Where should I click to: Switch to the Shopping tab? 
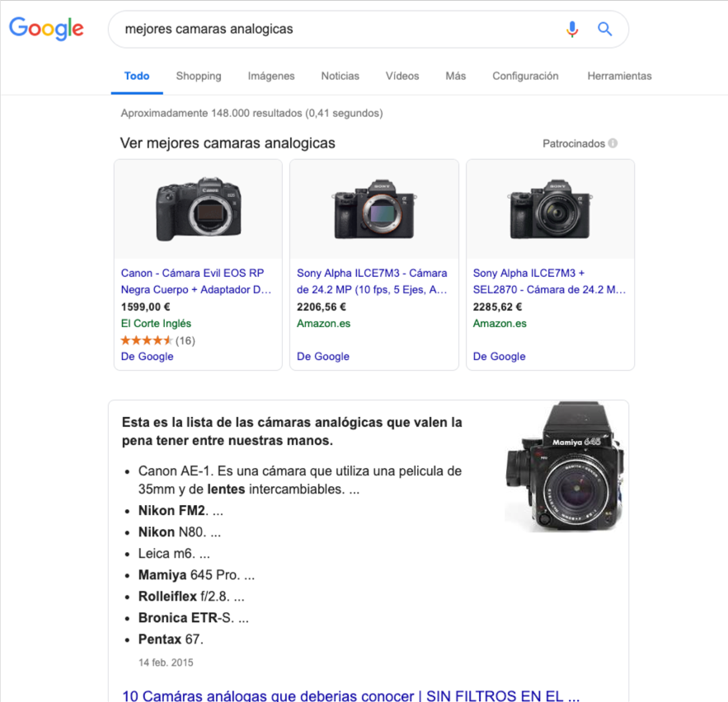click(x=198, y=76)
